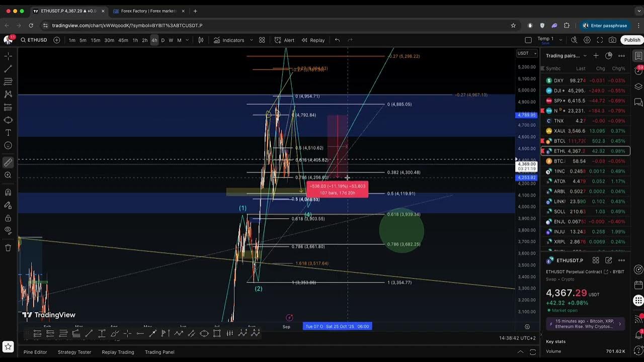Open the Indicators dialog
The width and height of the screenshot is (644, 362).
click(229, 40)
